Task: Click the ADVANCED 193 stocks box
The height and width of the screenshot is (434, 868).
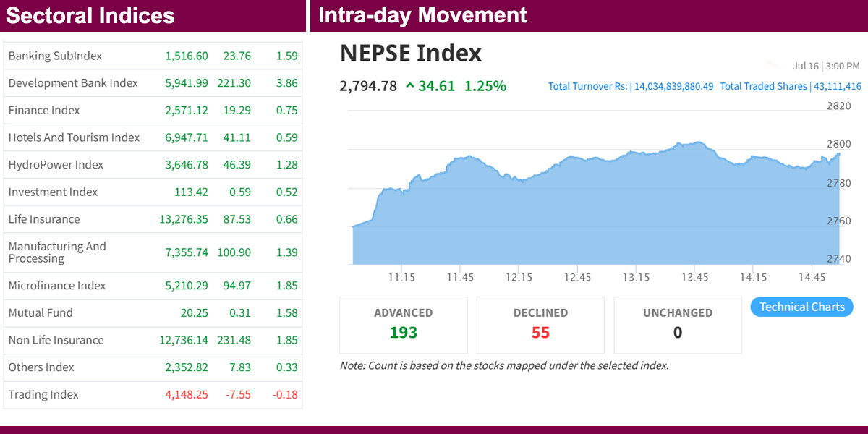Action: tap(403, 323)
